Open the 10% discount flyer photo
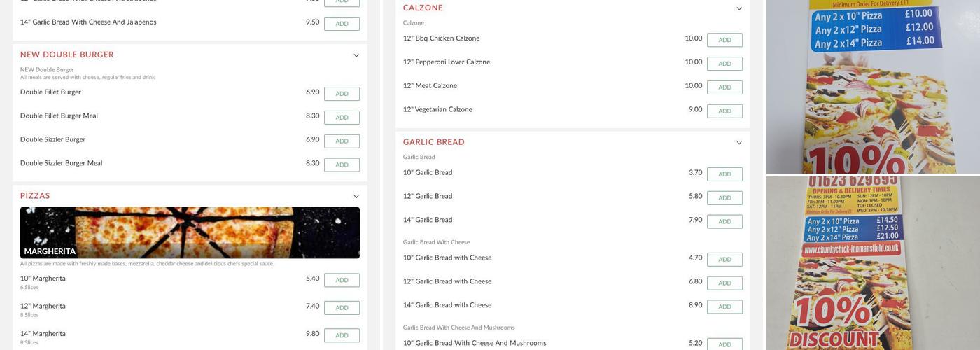Image resolution: width=980 pixels, height=350 pixels. 872,263
